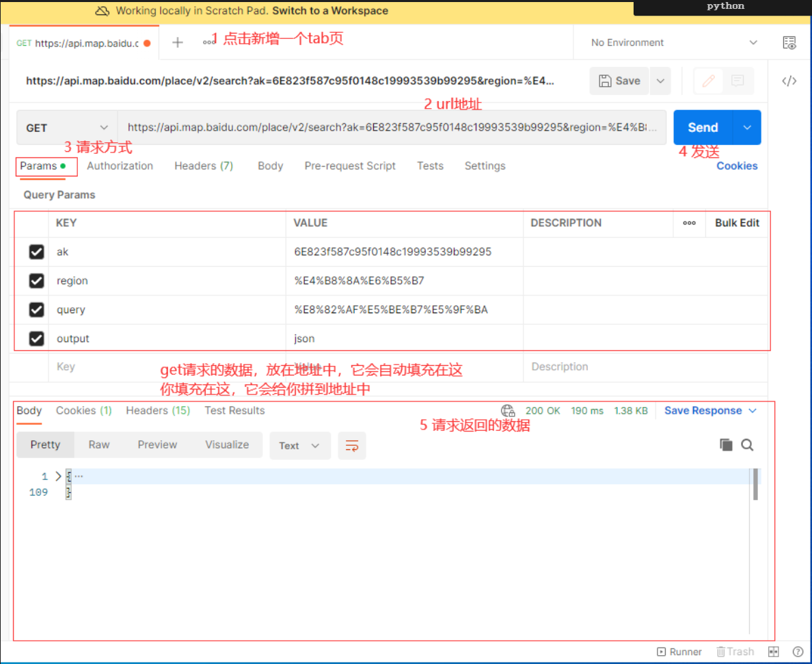812x664 pixels.
Task: Open the Pre-request Script tab
Action: pyautogui.click(x=349, y=165)
